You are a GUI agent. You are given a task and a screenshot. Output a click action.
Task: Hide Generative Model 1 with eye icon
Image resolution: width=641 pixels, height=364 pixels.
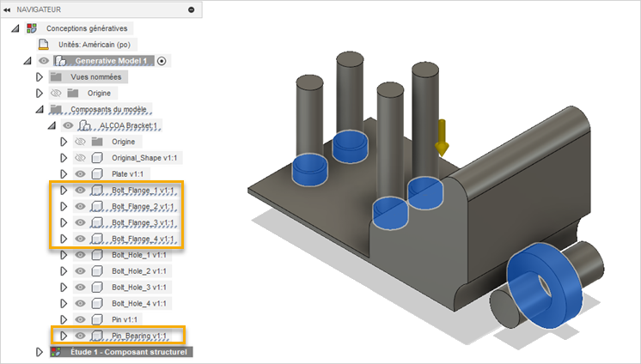coord(44,61)
